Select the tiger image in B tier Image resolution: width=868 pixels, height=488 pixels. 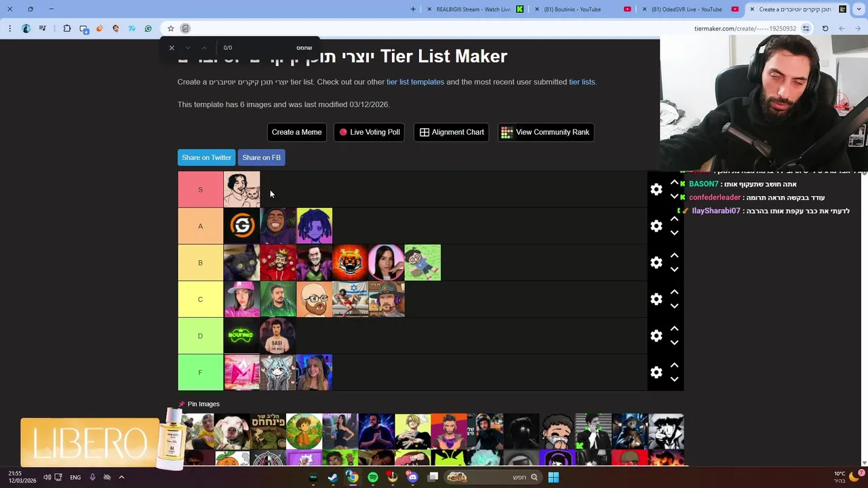tap(350, 262)
